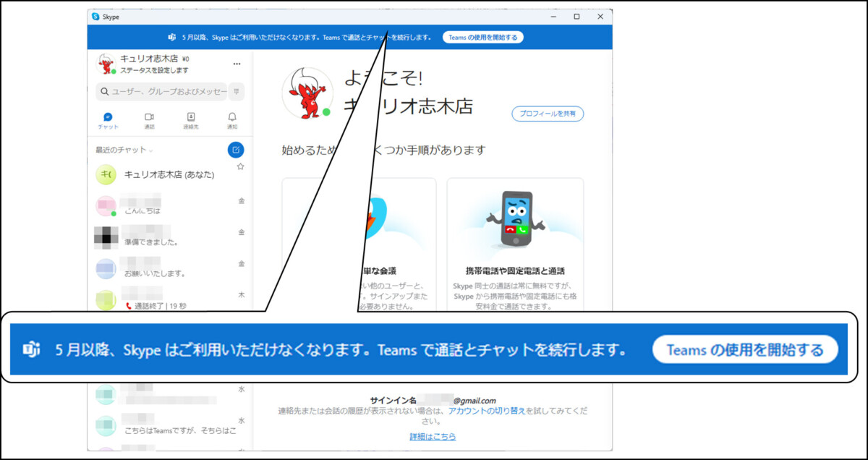This screenshot has height=460, width=868.
Task: Switch to the 通話 calls tab
Action: pyautogui.click(x=149, y=120)
